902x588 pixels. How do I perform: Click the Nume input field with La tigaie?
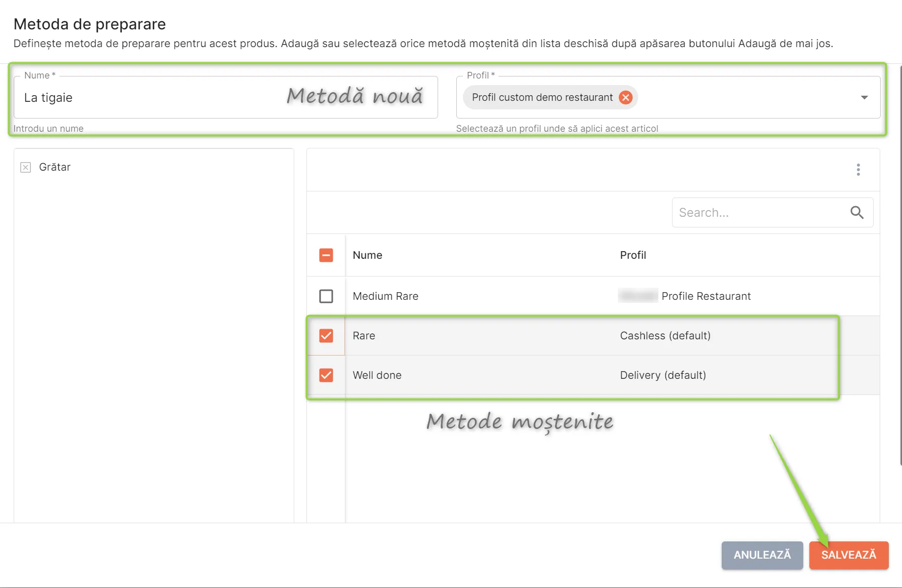[226, 97]
